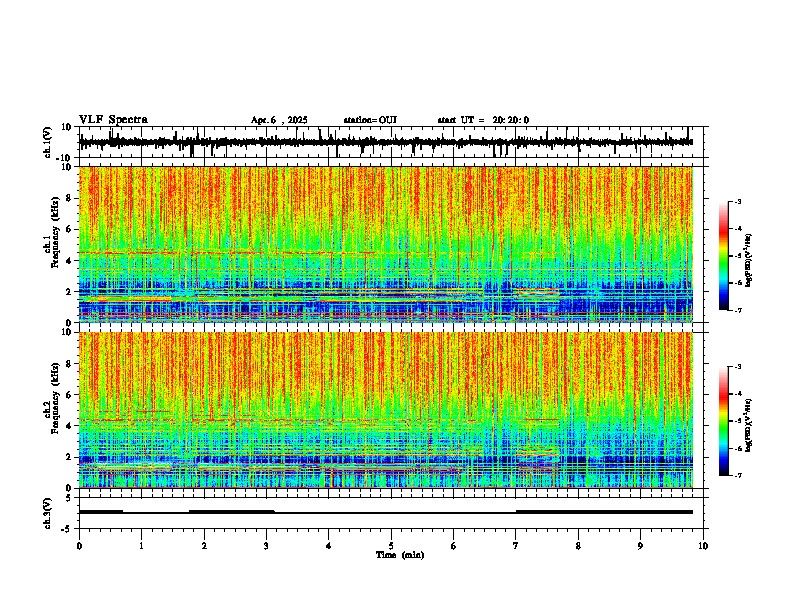Click the "8" kHz tick of ch.2 spectrogram
Image resolution: width=792 pixels, height=612 pixels.
pyautogui.click(x=69, y=364)
